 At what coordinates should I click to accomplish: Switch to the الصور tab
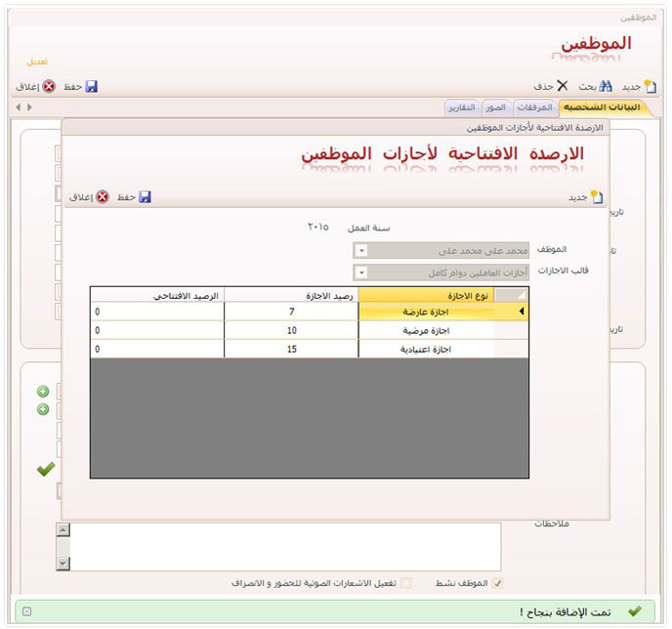(x=496, y=107)
